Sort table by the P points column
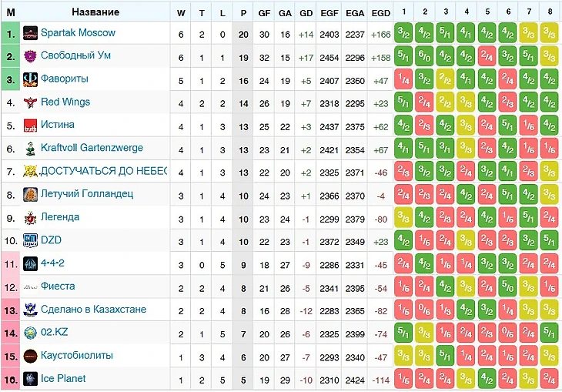 pos(243,12)
